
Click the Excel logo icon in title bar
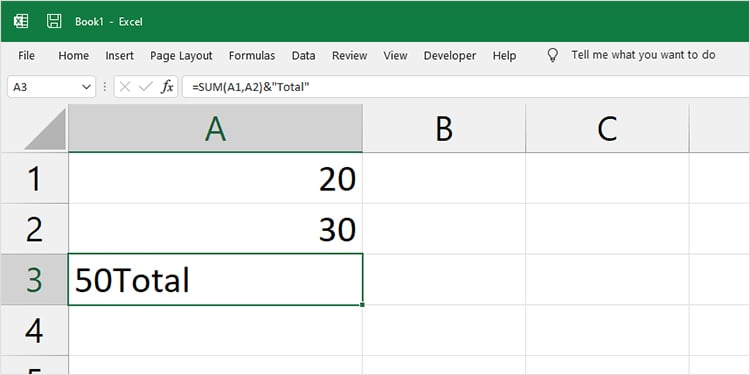coord(21,21)
